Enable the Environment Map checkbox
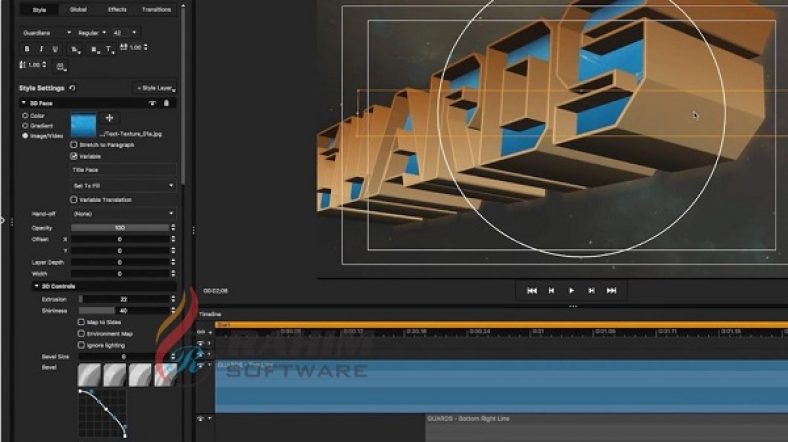The width and height of the screenshot is (788, 442). pos(81,333)
